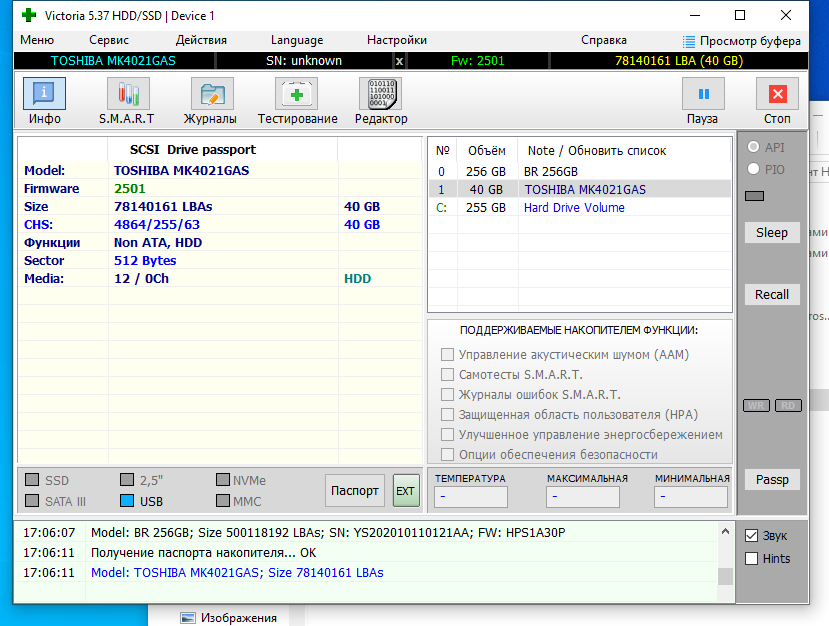Toggle the Звук sound checkbox
Screen dimensions: 829x626
pyautogui.click(x=751, y=536)
